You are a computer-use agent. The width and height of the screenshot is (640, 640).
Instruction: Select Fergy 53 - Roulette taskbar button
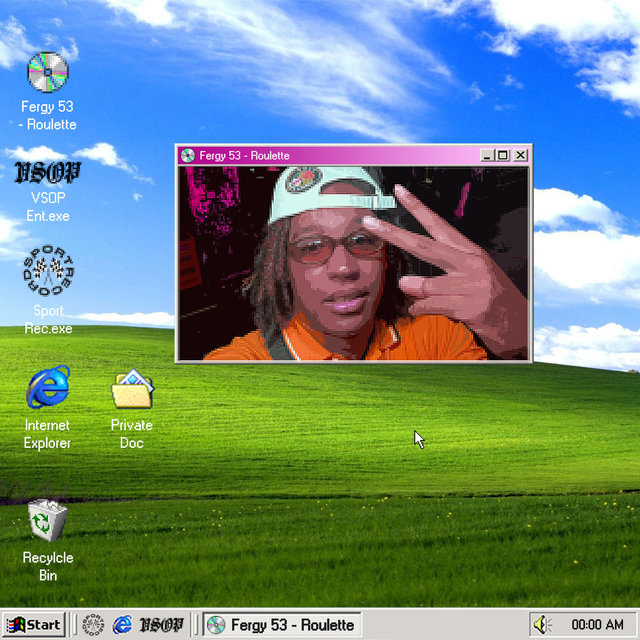tap(282, 624)
